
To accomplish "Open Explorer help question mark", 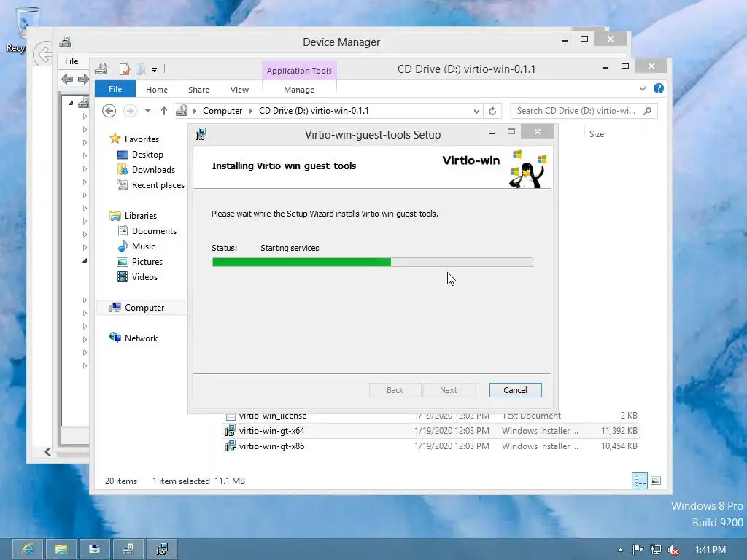I will point(659,88).
